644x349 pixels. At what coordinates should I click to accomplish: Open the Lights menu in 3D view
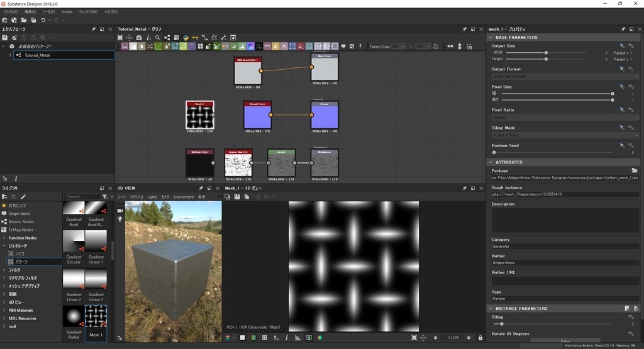(152, 197)
